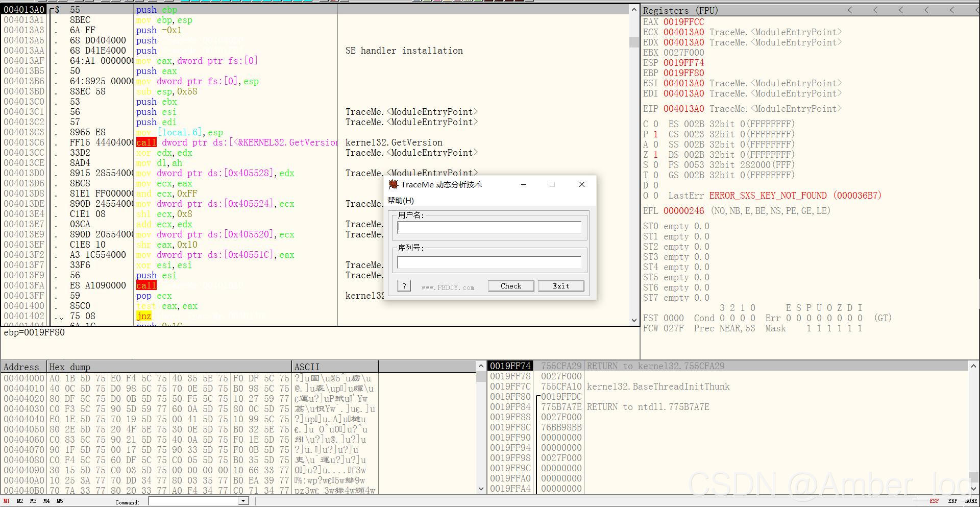This screenshot has height=507, width=980.
Task: Select the EFL value 00000246
Action: tap(683, 211)
